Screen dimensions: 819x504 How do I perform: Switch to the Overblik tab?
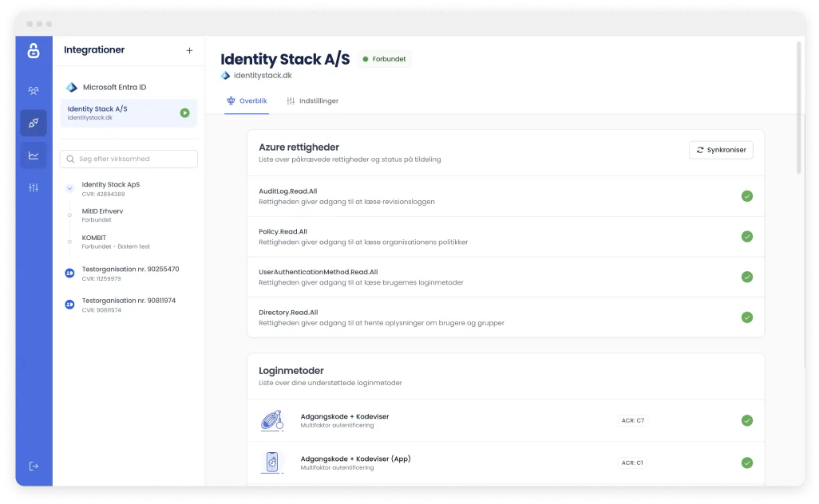point(247,101)
